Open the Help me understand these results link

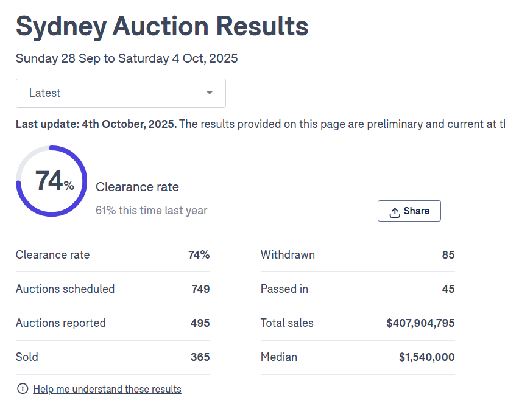[x=107, y=389]
